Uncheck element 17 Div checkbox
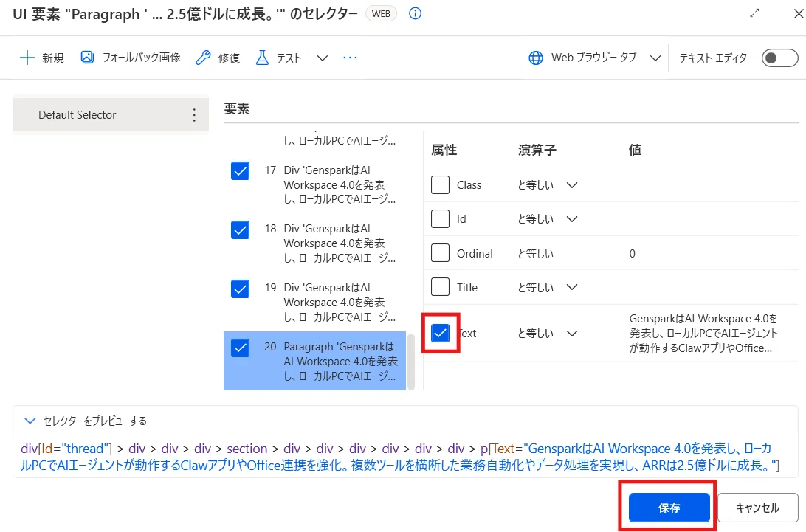The width and height of the screenshot is (806, 532). click(x=240, y=170)
